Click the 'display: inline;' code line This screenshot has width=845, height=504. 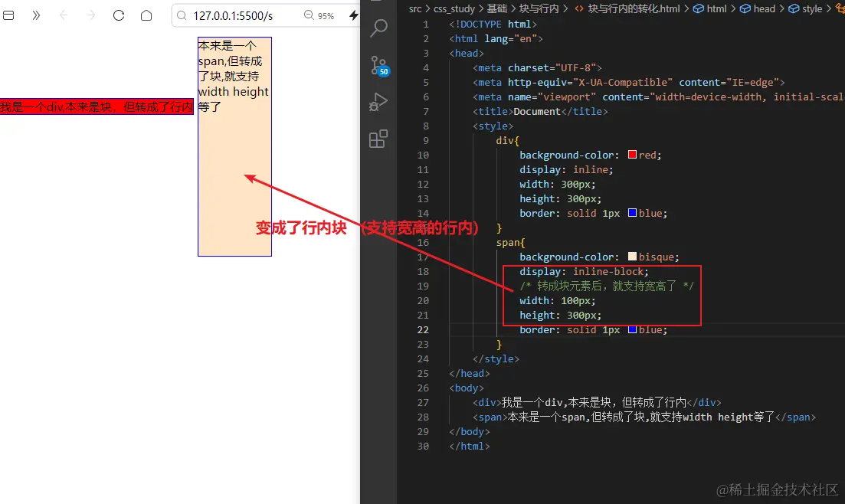point(566,169)
